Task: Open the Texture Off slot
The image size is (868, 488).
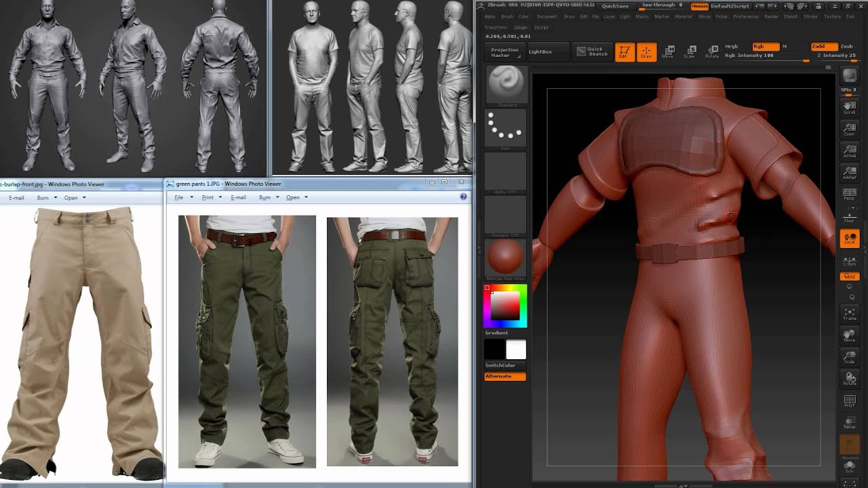Action: [505, 215]
